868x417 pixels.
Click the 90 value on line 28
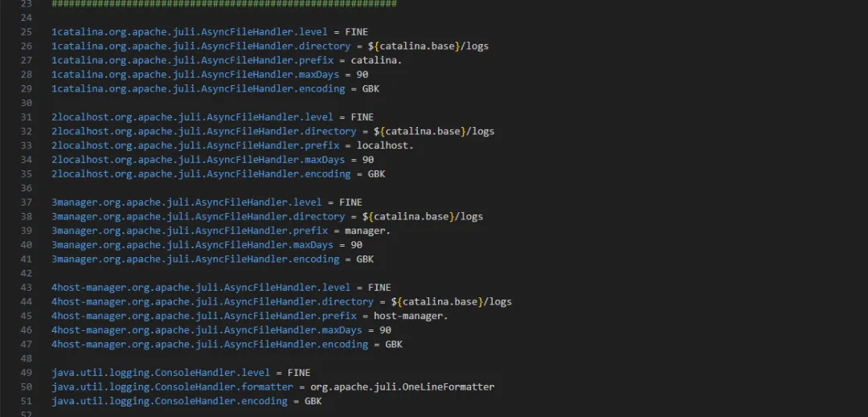(362, 75)
